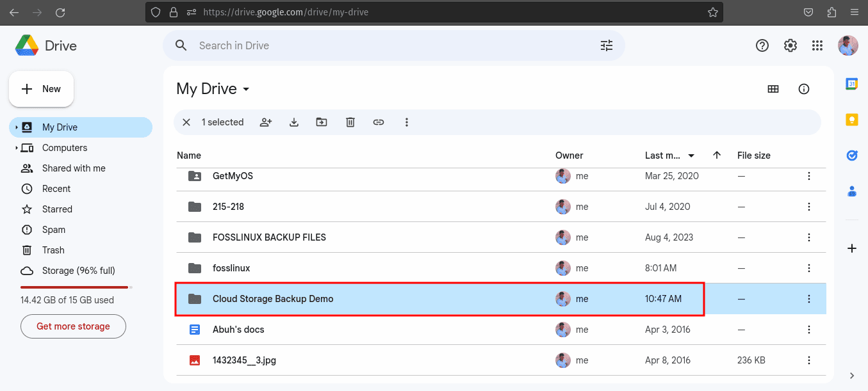Sort by the Name column header
The width and height of the screenshot is (868, 391).
[189, 156]
